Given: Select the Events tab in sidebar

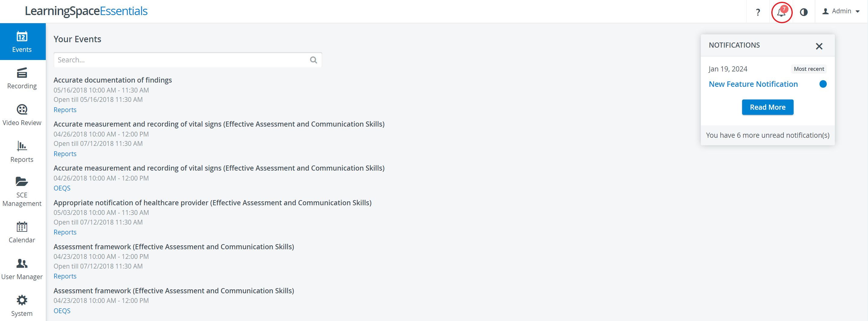Looking at the screenshot, I should click(22, 42).
